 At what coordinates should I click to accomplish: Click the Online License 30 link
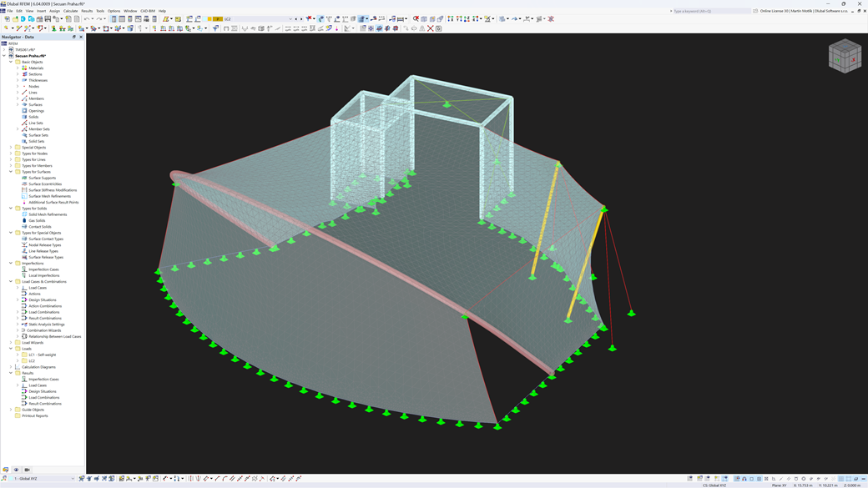pos(774,11)
